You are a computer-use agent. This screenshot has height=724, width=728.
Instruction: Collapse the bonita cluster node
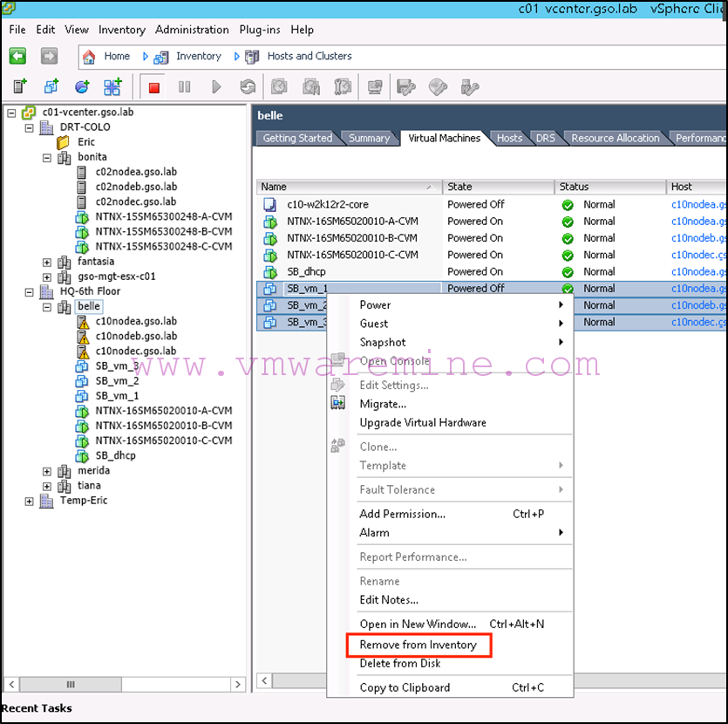pos(47,158)
